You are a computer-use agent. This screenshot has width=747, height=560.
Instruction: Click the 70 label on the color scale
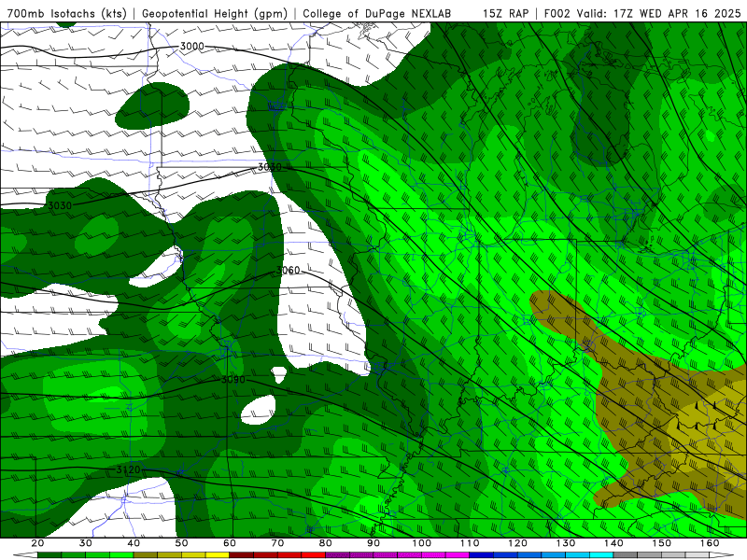[x=277, y=543]
